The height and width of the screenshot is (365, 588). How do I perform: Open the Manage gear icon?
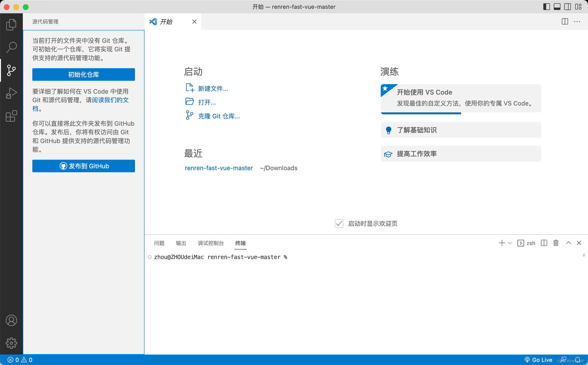tap(11, 343)
